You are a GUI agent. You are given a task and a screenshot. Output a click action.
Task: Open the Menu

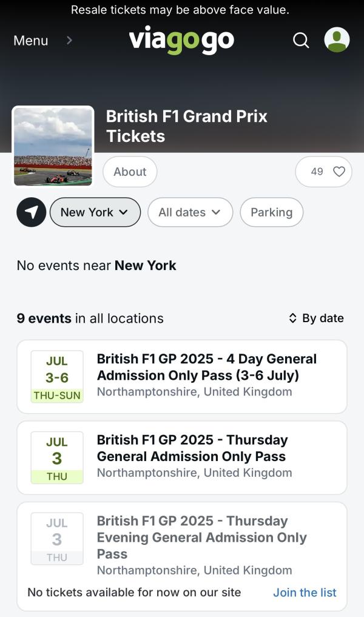31,40
